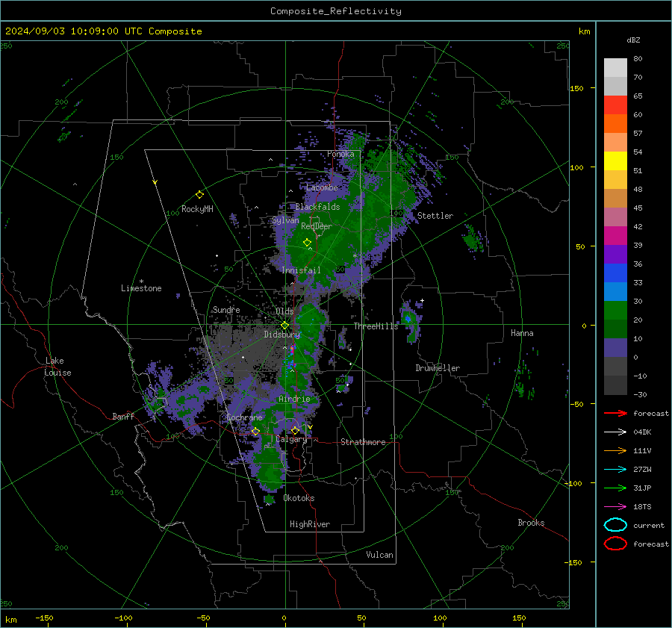Select the green 31JP arrow legend entry
Screen dimensions: 672x628
tap(615, 488)
